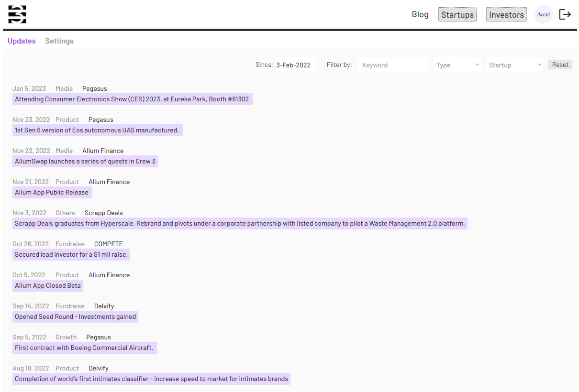This screenshot has width=579, height=392.
Task: Open the CES 2023 Eureka Park update
Action: [133, 99]
